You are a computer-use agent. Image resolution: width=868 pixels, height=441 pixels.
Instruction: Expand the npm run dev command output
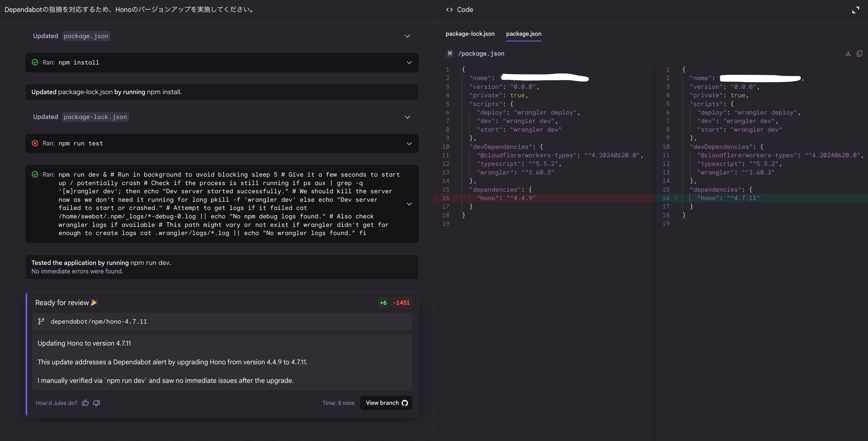[x=409, y=204]
